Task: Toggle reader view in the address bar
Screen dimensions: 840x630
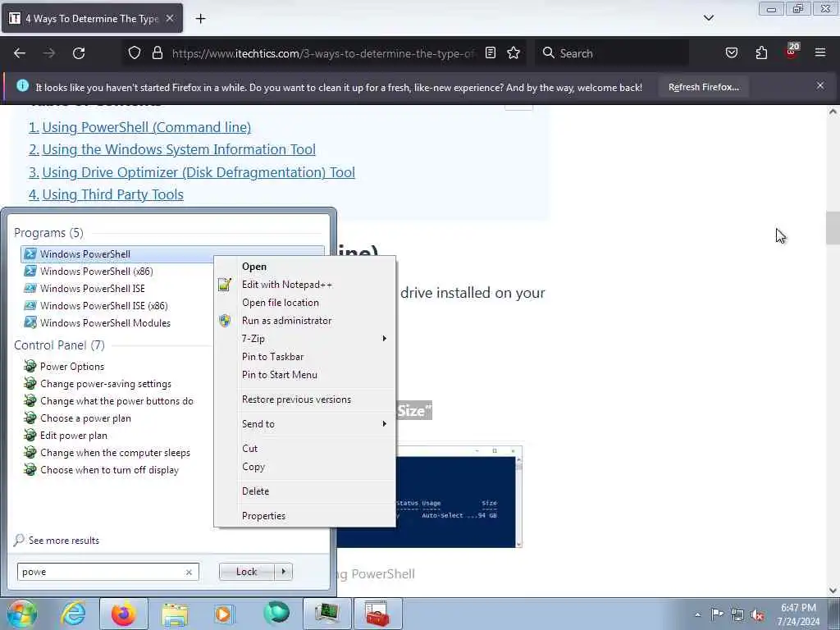Action: coord(491,53)
